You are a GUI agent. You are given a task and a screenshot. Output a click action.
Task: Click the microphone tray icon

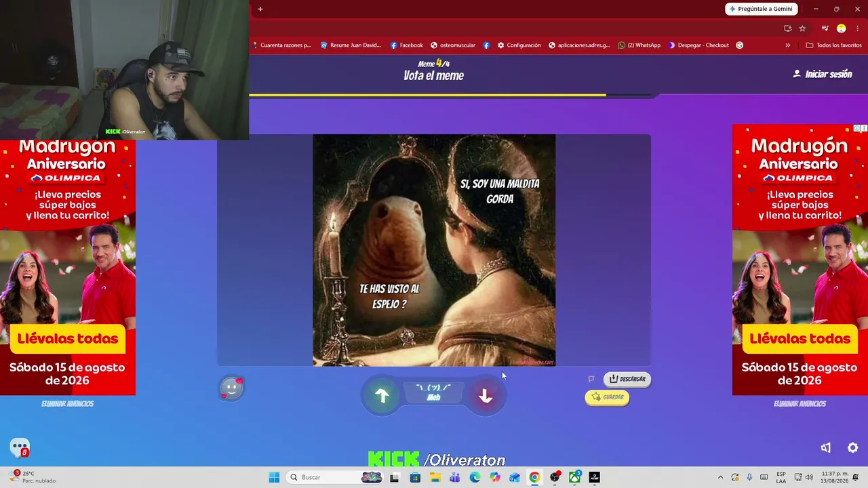(749, 477)
